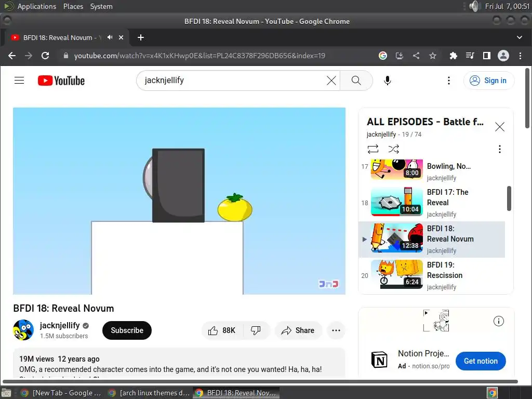Dislike the video
Viewport: 532px width, 399px height.
256,330
